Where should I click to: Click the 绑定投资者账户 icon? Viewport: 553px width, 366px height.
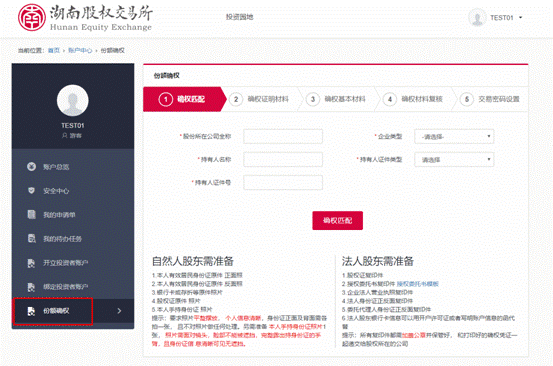[31, 287]
